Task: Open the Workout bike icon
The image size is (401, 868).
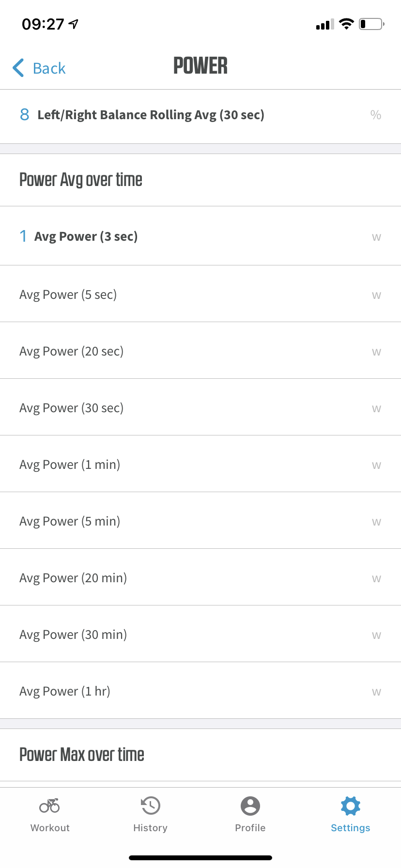Action: point(49,806)
